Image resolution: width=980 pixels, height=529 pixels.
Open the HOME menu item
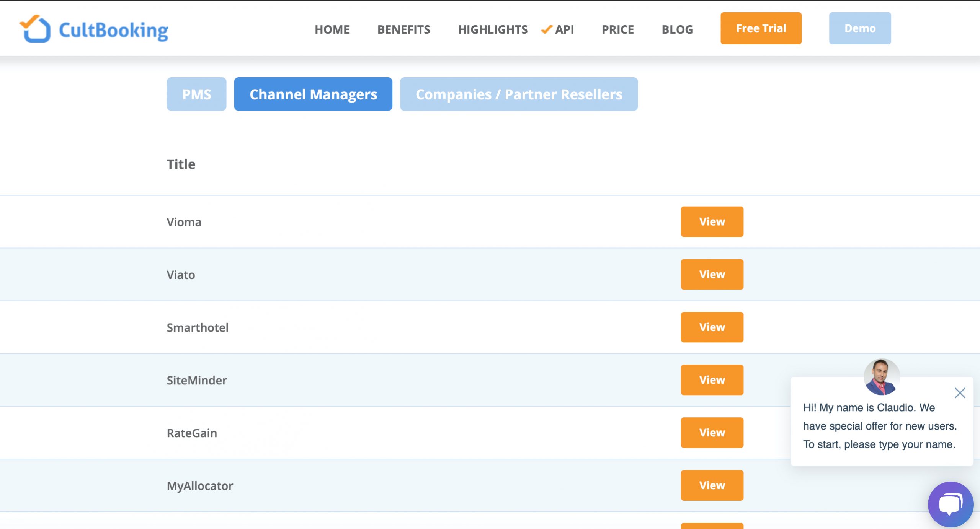point(332,29)
